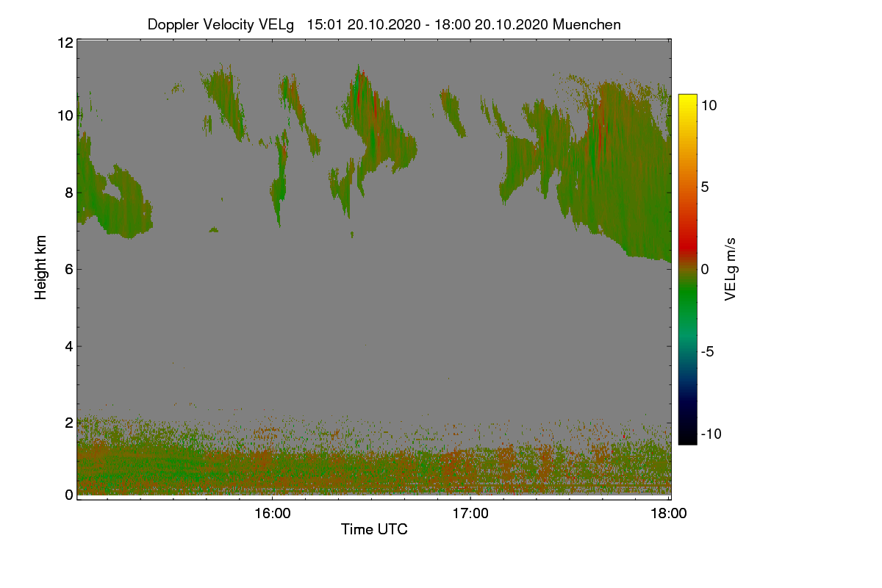
Task: Click the height tick label 12
Action: tap(65, 43)
